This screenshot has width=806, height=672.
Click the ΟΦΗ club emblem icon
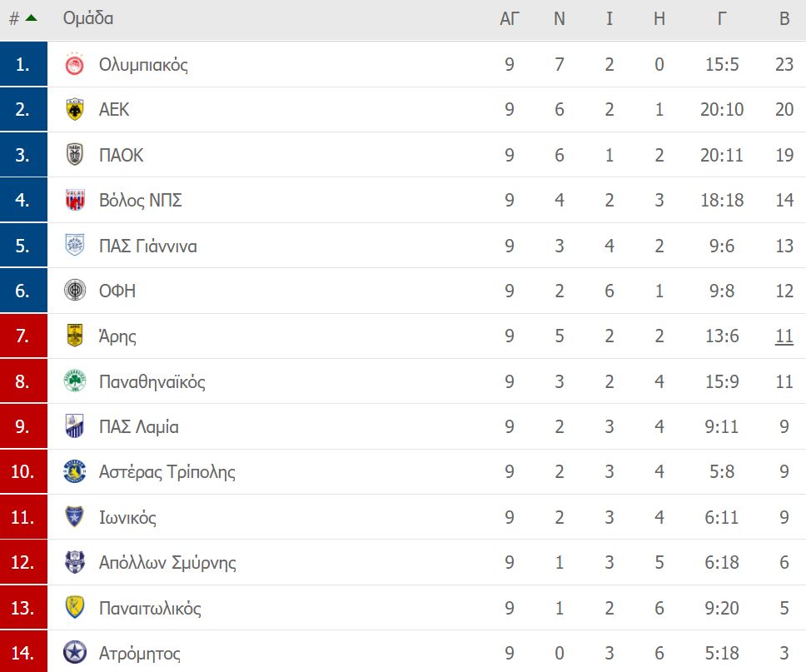75,291
